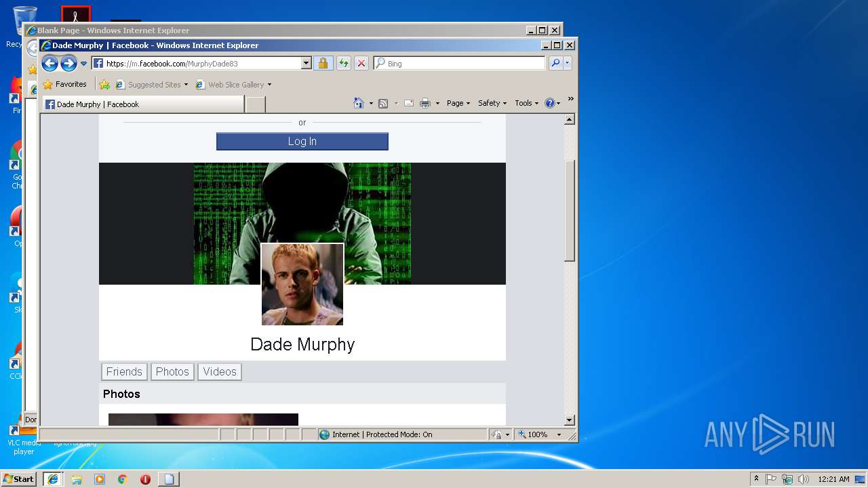The height and width of the screenshot is (488, 868).
Task: Click Internet Protected Mode status text
Action: click(382, 434)
